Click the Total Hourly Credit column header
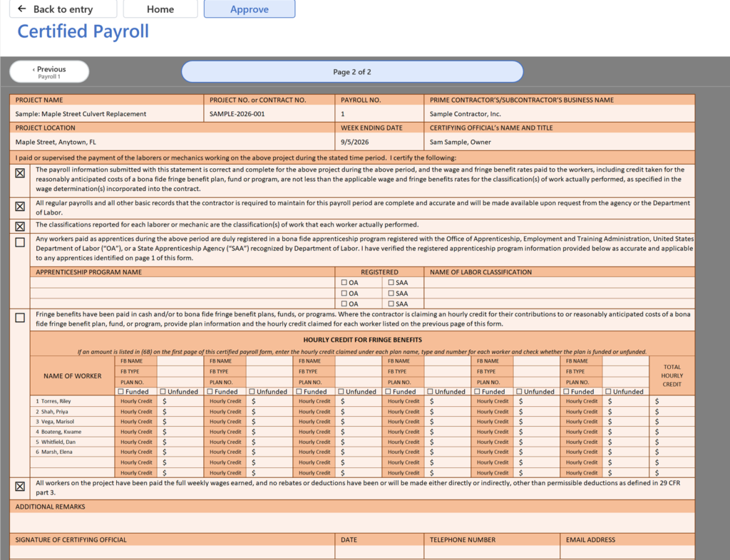The image size is (730, 560). coord(672,375)
